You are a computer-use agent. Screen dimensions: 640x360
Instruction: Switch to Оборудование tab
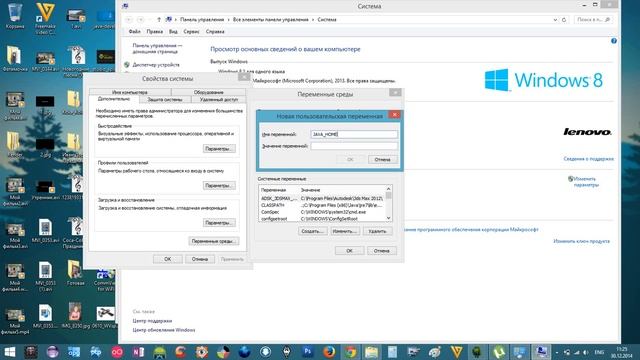pyautogui.click(x=209, y=92)
